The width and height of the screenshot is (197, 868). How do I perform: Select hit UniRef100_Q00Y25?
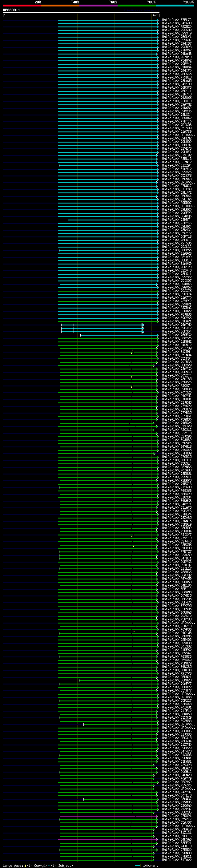(177, 338)
